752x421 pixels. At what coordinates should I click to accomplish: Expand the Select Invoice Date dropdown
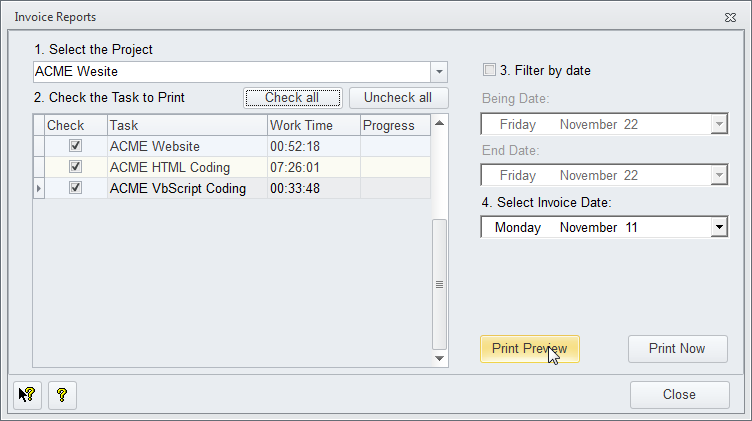coord(718,228)
